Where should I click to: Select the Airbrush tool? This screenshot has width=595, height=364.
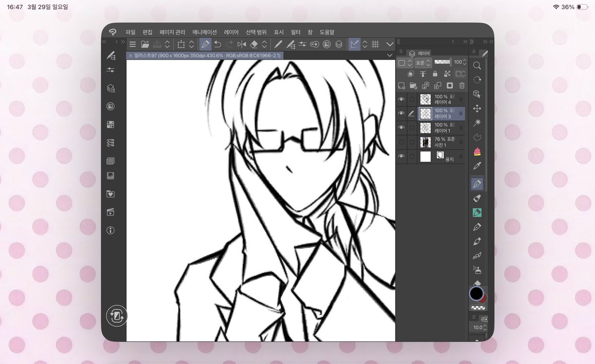pyautogui.click(x=477, y=270)
